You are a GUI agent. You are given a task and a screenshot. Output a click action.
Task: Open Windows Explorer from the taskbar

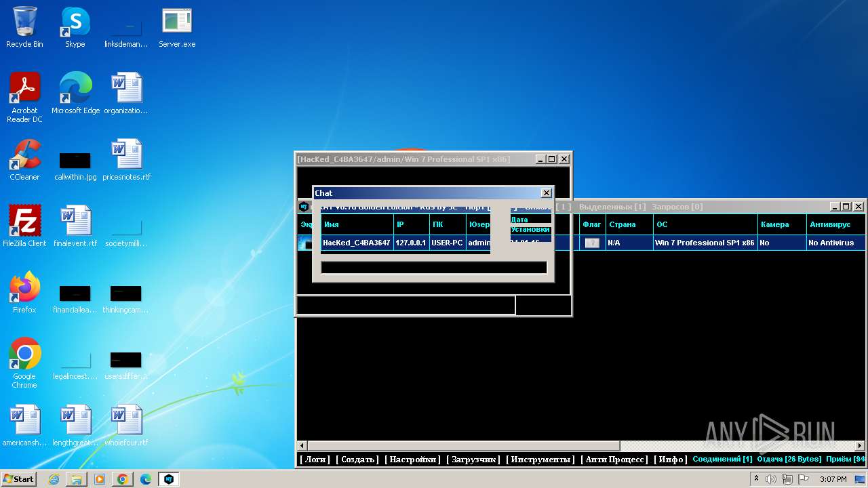pyautogui.click(x=77, y=479)
